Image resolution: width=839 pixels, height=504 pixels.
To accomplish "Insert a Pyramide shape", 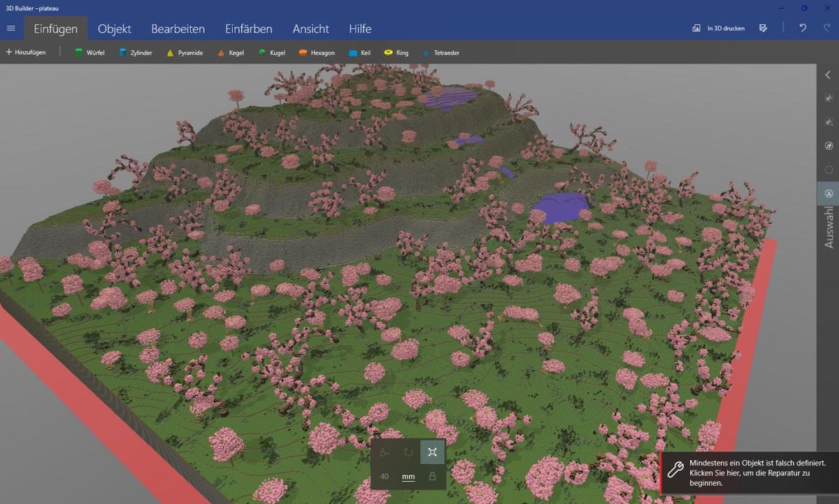I will [x=185, y=52].
